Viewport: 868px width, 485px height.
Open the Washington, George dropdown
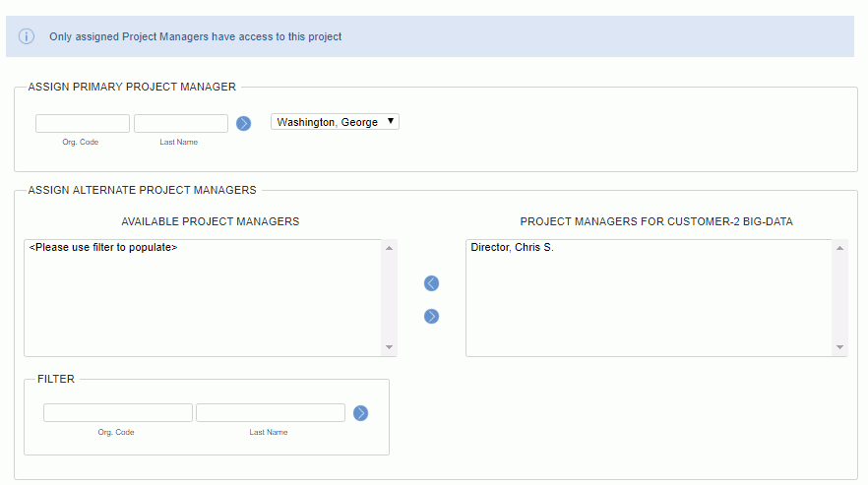[335, 122]
